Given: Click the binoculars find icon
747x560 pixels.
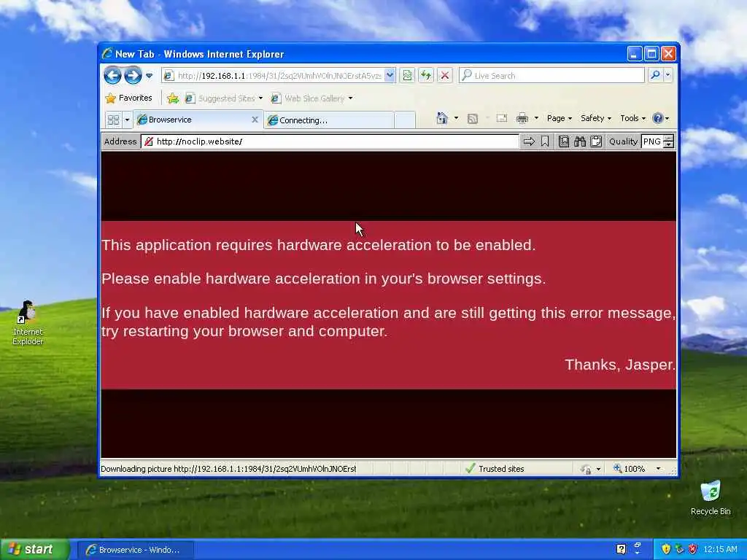Looking at the screenshot, I should pyautogui.click(x=580, y=141).
